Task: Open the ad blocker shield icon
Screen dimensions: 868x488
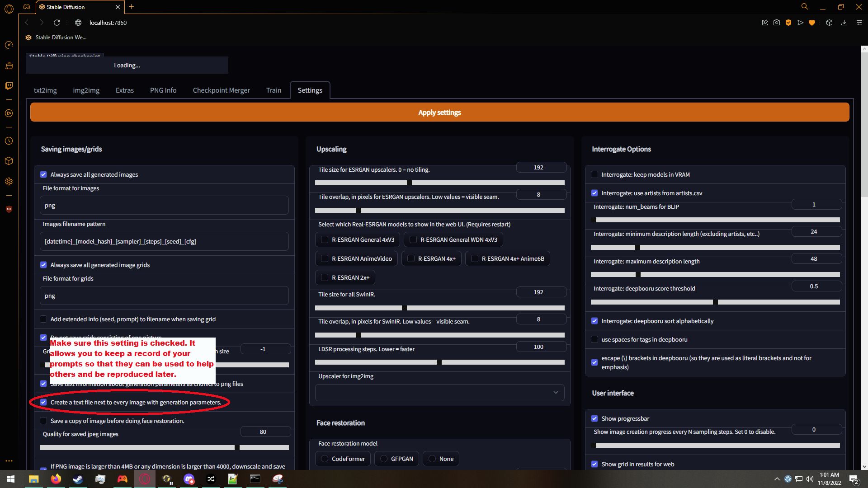Action: 788,22
